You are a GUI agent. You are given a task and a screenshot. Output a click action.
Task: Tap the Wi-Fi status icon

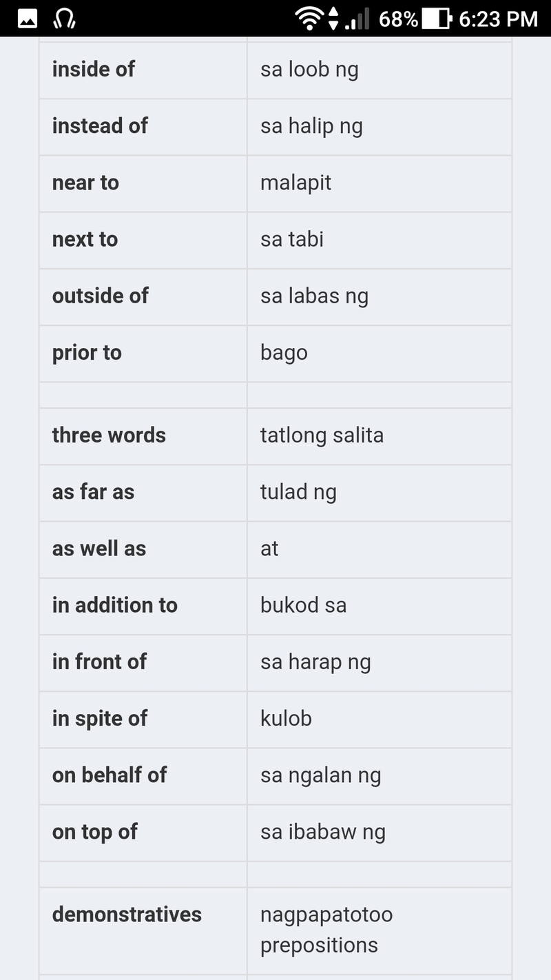pos(309,19)
